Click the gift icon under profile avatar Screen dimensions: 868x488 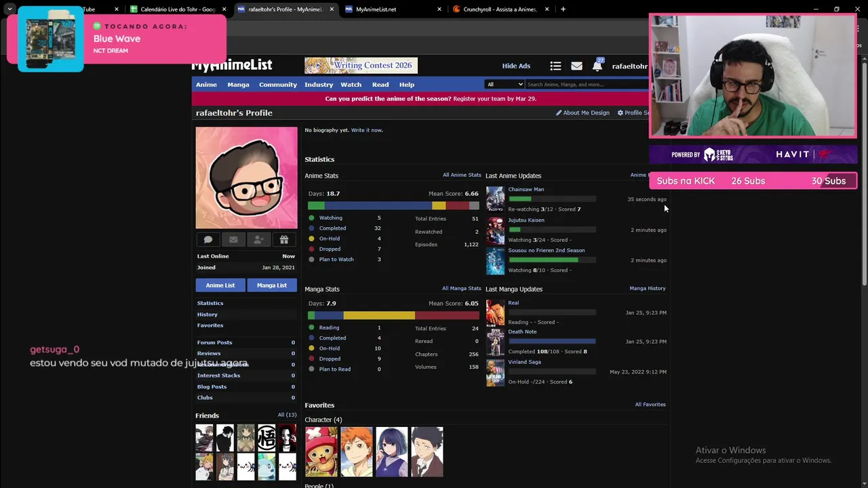[284, 240]
